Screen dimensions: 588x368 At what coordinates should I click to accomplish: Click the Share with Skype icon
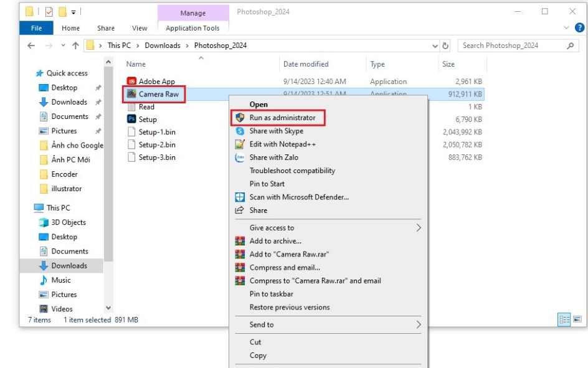click(x=240, y=131)
